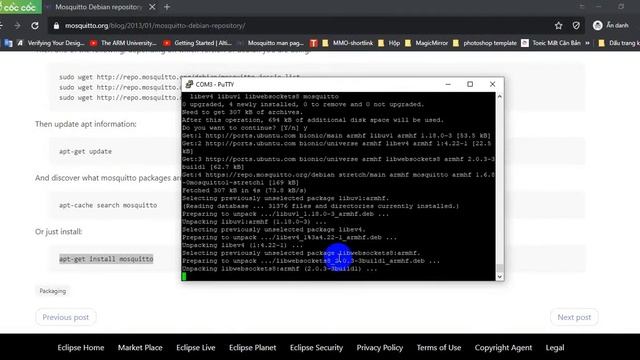Viewport: 640px width, 360px height.
Task: Click the 'apt-get install mosquitto' highlighted code
Action: coord(106,259)
